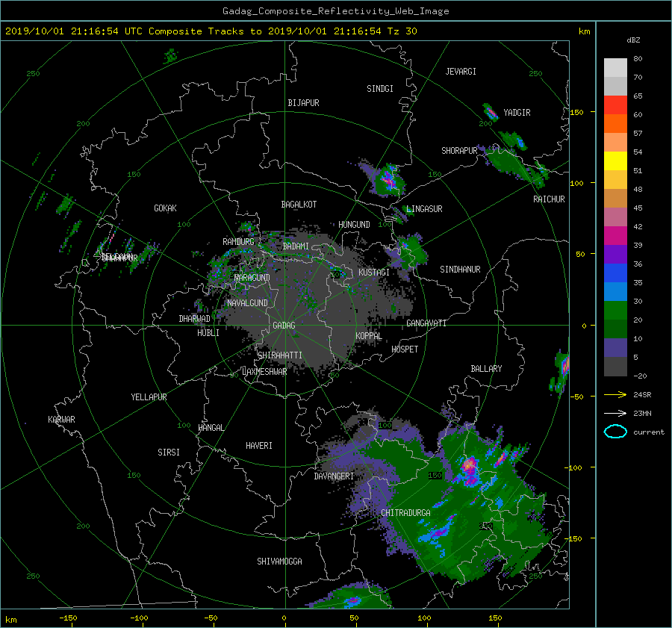This screenshot has height=628, width=672.
Task: Click the NARAGUND city label
Action: (x=252, y=278)
